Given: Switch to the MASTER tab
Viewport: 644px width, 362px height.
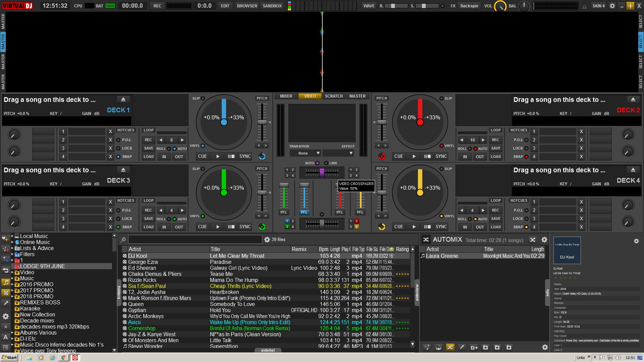Looking at the screenshot, I should click(358, 96).
